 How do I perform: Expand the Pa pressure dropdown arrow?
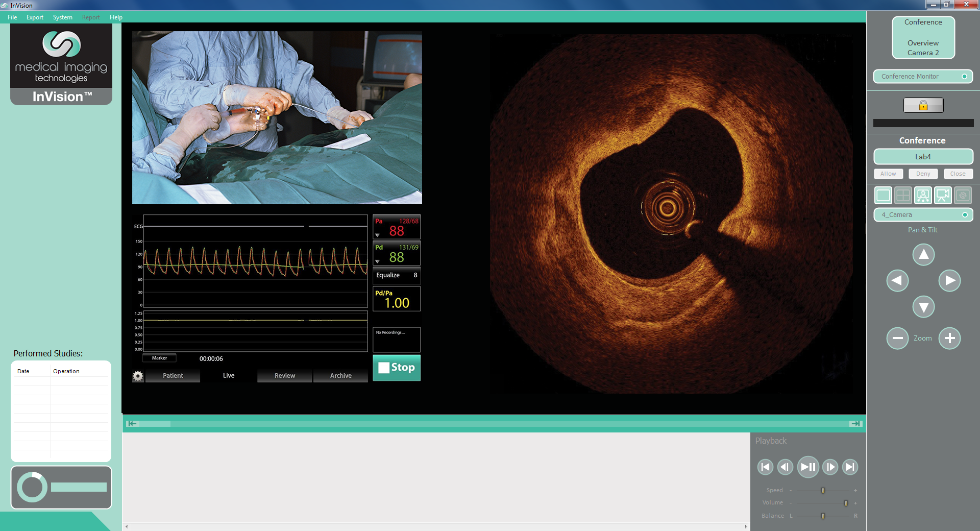click(x=377, y=235)
